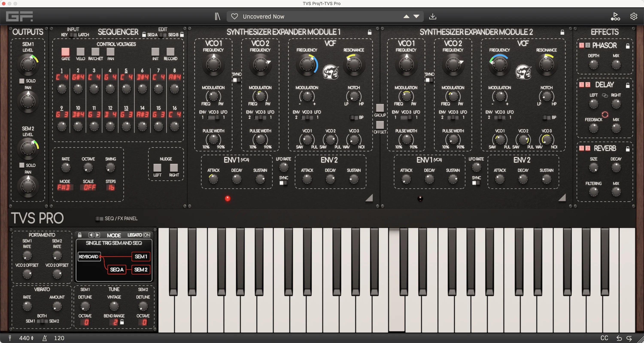The width and height of the screenshot is (644, 343).
Task: Select previous preset with up arrow
Action: pos(406,17)
